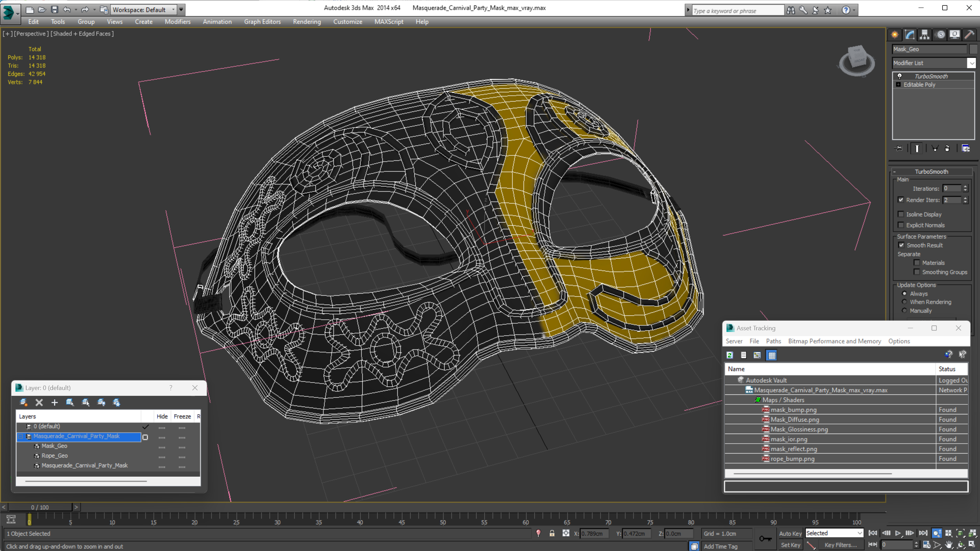Image resolution: width=980 pixels, height=551 pixels.
Task: Enable the Explicit Normals checkbox
Action: click(901, 225)
